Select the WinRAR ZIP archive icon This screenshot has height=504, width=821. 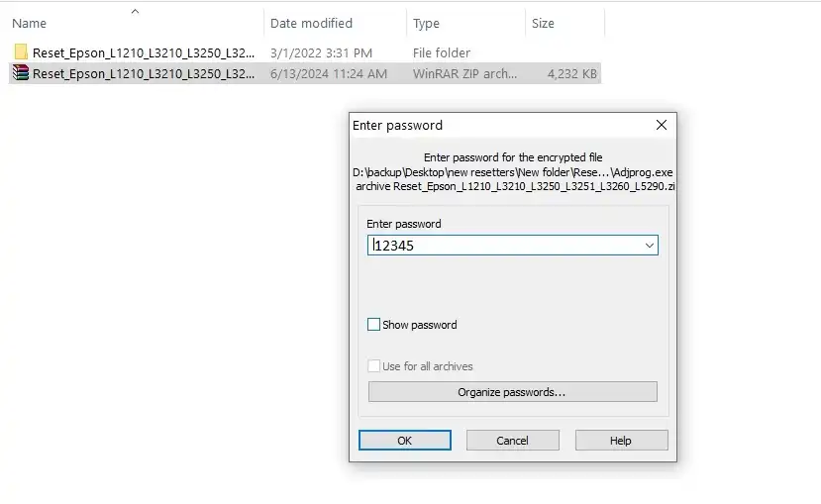[21, 72]
